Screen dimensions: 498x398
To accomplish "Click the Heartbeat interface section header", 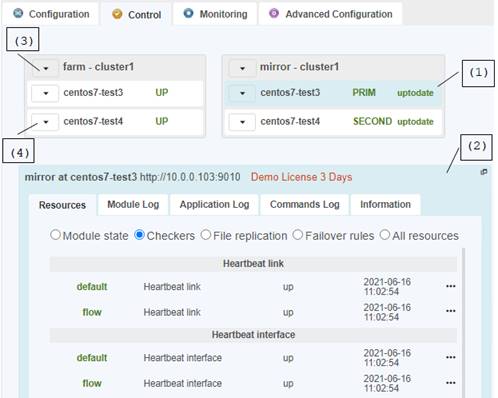I will point(253,335).
